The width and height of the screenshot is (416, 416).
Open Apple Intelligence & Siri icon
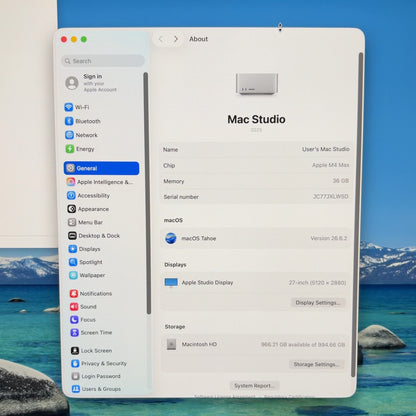71,182
